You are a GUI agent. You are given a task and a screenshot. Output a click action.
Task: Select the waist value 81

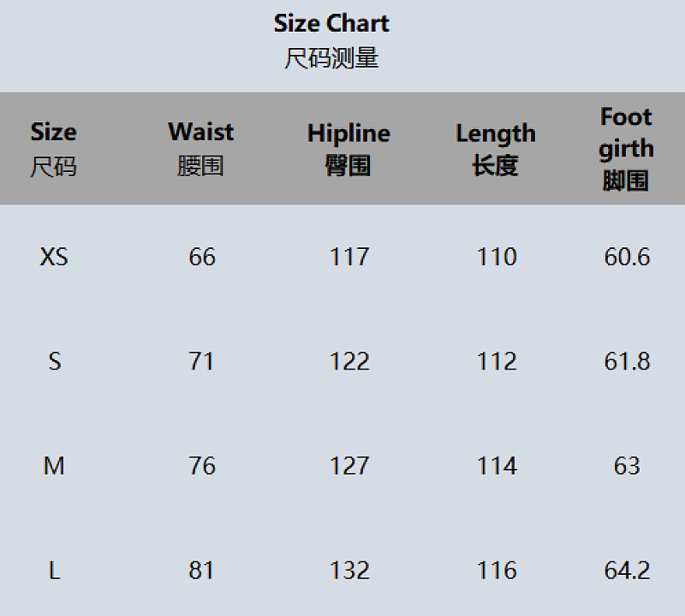point(201,571)
